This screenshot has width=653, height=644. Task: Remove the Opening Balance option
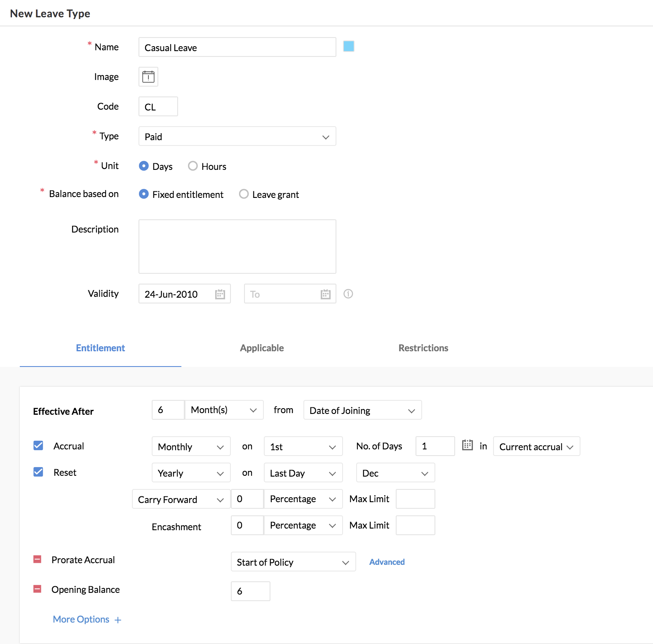tap(38, 589)
